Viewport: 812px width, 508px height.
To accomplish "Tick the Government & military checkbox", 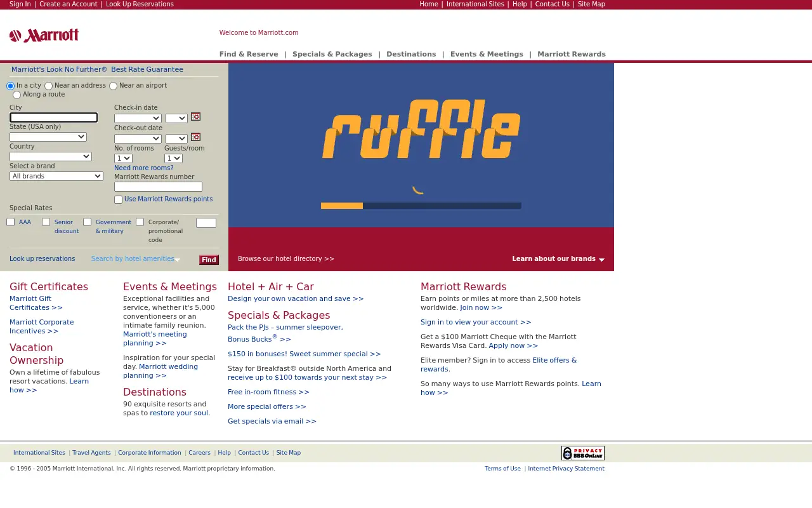I will coord(88,222).
